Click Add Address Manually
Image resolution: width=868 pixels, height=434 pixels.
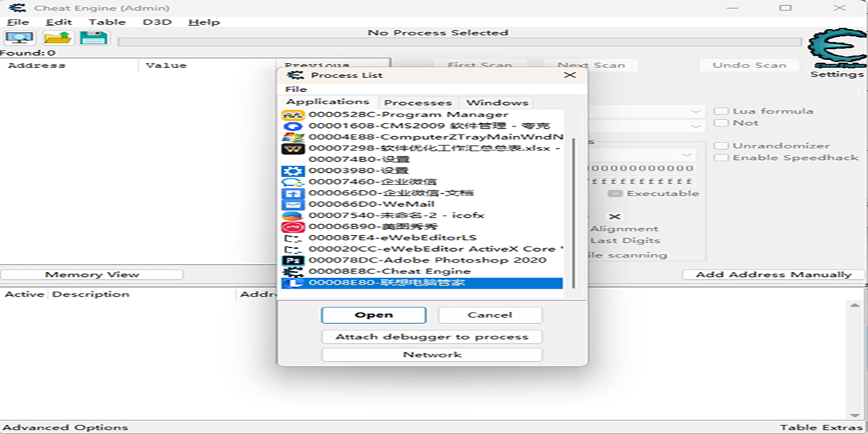coord(773,275)
